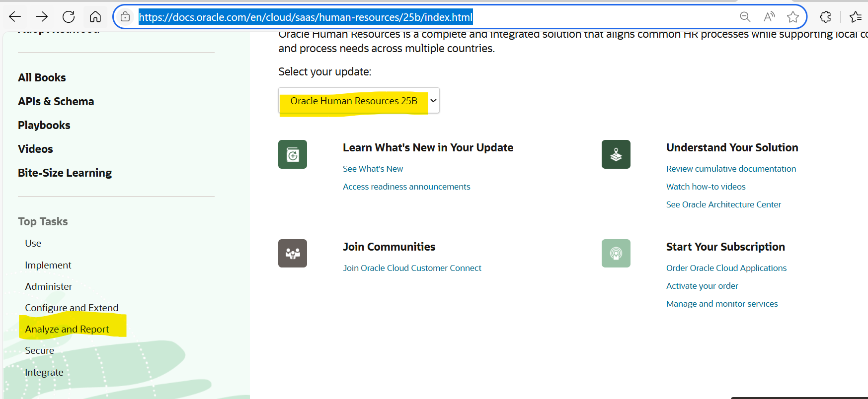Open the Oracle Human Resources 25B dropdown
This screenshot has height=399, width=868.
359,101
